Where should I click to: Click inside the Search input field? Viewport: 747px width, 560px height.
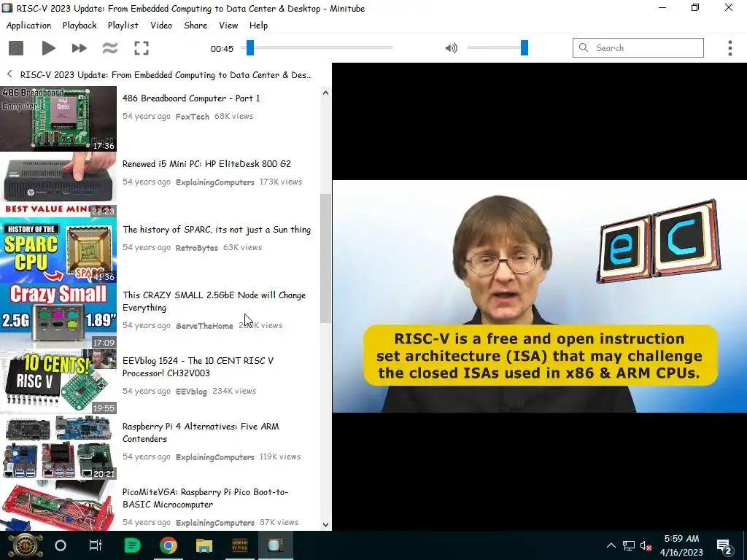638,47
